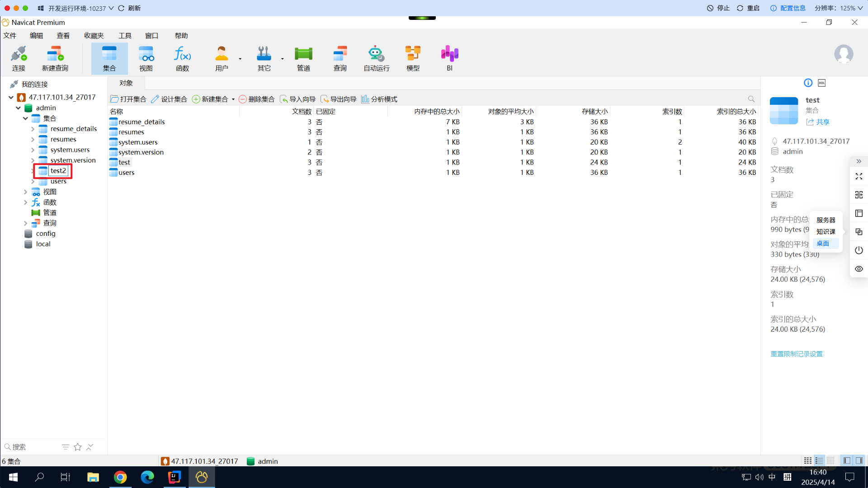The height and width of the screenshot is (488, 868).
Task: Click 删除集合 button
Action: pyautogui.click(x=256, y=99)
